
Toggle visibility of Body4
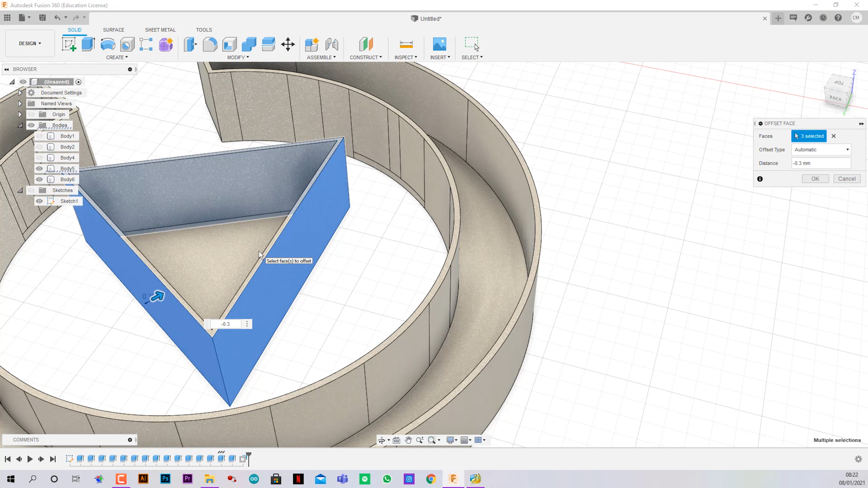[40, 158]
